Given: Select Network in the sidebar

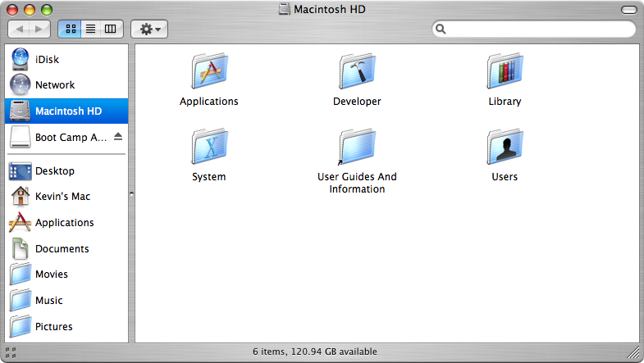Looking at the screenshot, I should click(x=66, y=85).
